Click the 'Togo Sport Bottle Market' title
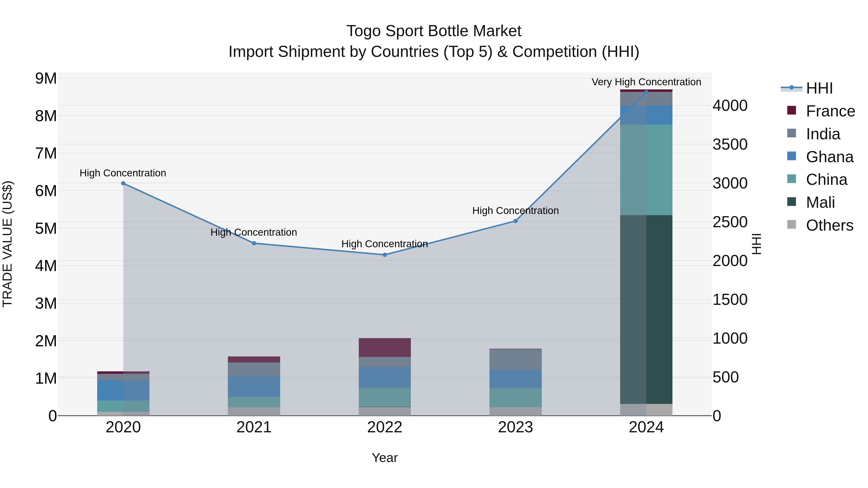This screenshot has height=488, width=868. point(434,31)
